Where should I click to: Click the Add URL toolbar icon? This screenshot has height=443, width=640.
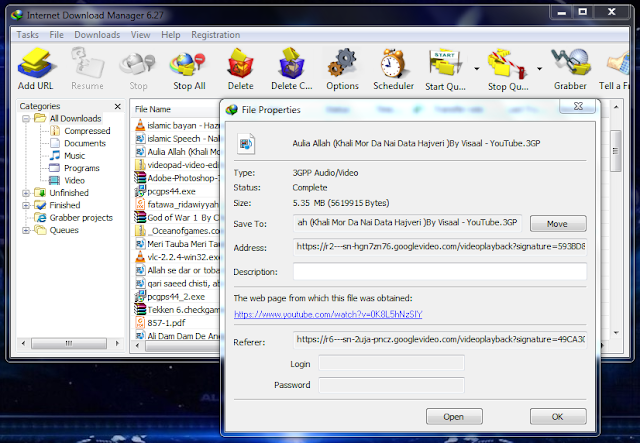point(36,69)
